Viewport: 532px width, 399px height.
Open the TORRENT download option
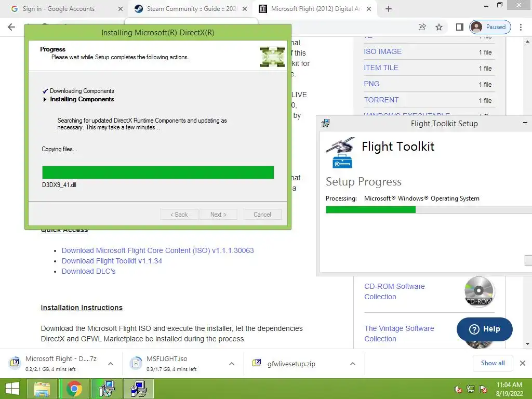pyautogui.click(x=381, y=100)
